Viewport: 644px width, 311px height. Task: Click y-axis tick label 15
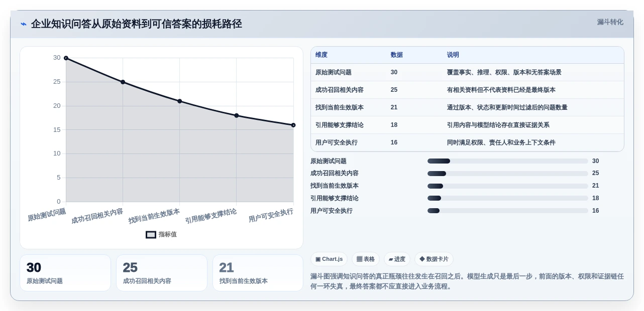(57, 130)
